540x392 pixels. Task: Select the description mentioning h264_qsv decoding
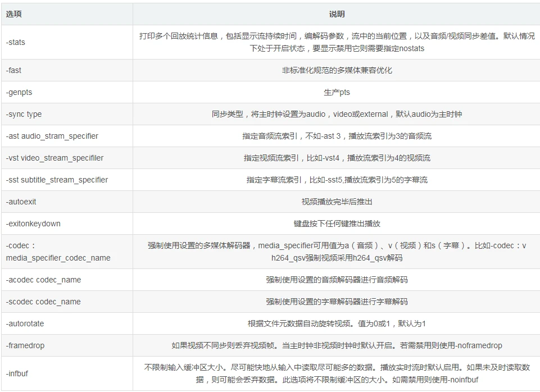pyautogui.click(x=335, y=252)
